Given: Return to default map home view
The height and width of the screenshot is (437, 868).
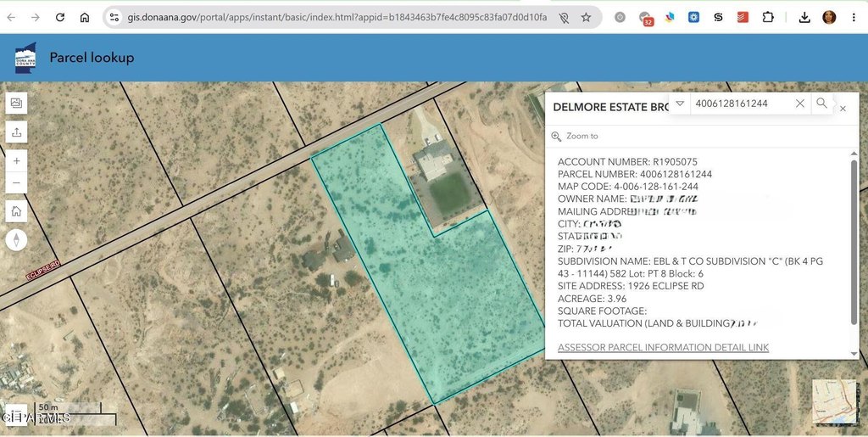Looking at the screenshot, I should pos(17,211).
